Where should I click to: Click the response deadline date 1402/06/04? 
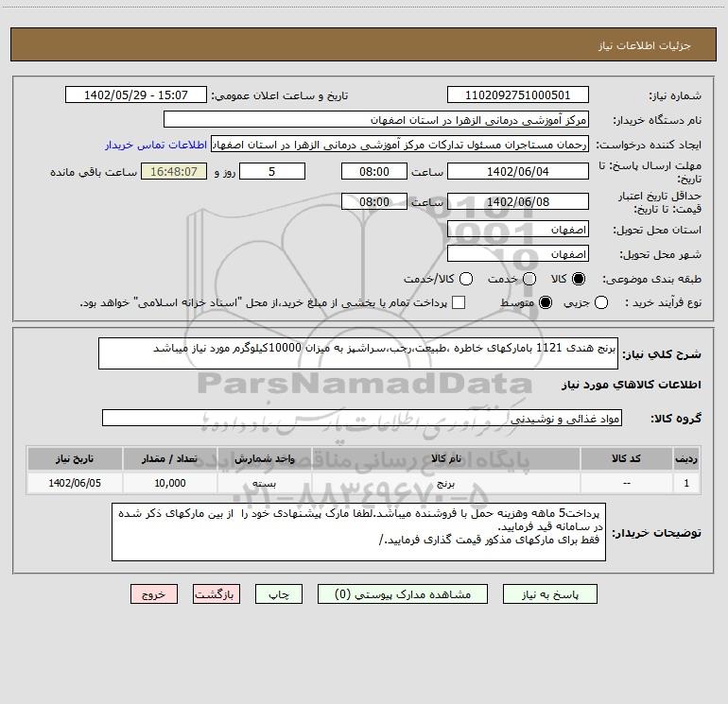pos(518,171)
